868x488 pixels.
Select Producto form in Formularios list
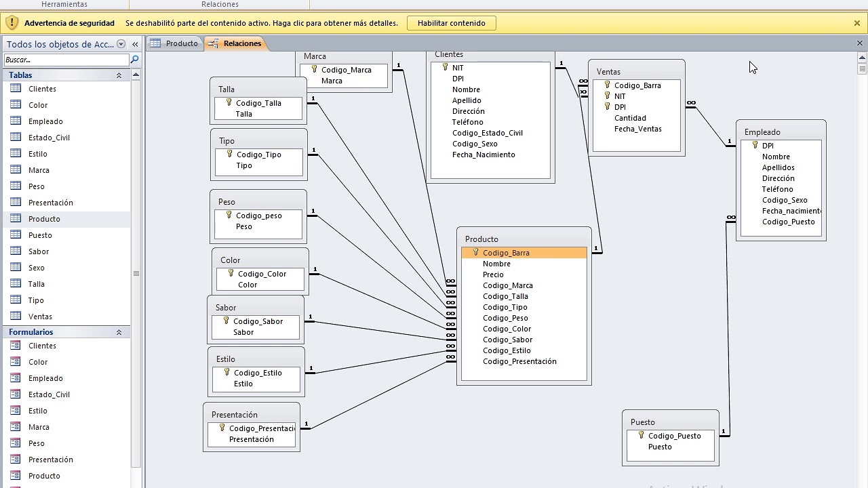click(66, 476)
